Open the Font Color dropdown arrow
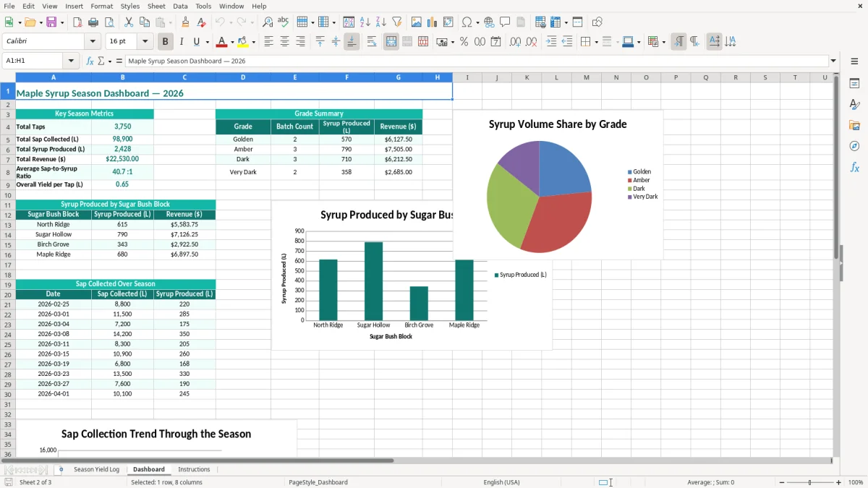The width and height of the screenshot is (868, 488). (x=232, y=42)
